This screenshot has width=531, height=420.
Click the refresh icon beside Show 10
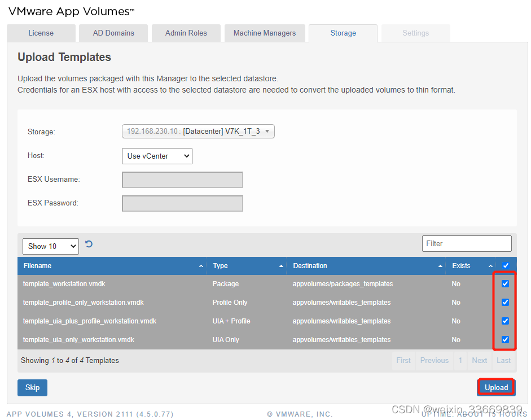click(89, 244)
